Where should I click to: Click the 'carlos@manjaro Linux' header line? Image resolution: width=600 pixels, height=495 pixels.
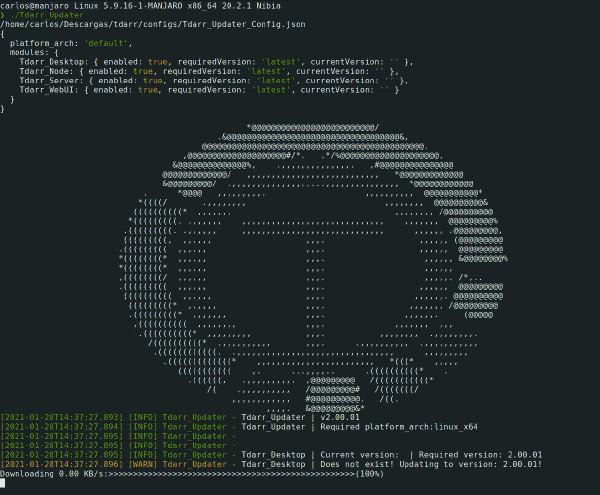140,6
